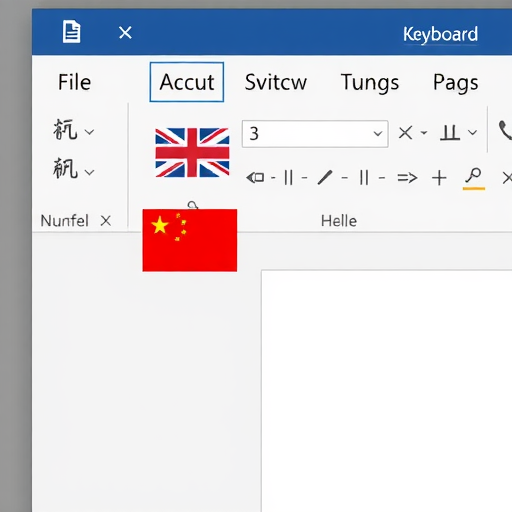Open the combo box showing 3
Image resolution: width=512 pixels, height=512 pixels.
click(315, 134)
